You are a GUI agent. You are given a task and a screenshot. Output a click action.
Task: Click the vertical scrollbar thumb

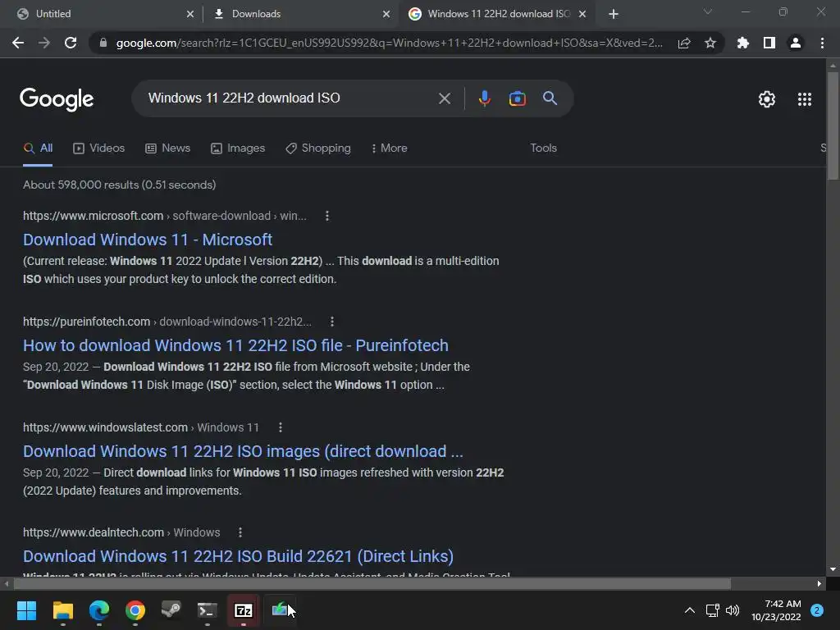(x=833, y=126)
